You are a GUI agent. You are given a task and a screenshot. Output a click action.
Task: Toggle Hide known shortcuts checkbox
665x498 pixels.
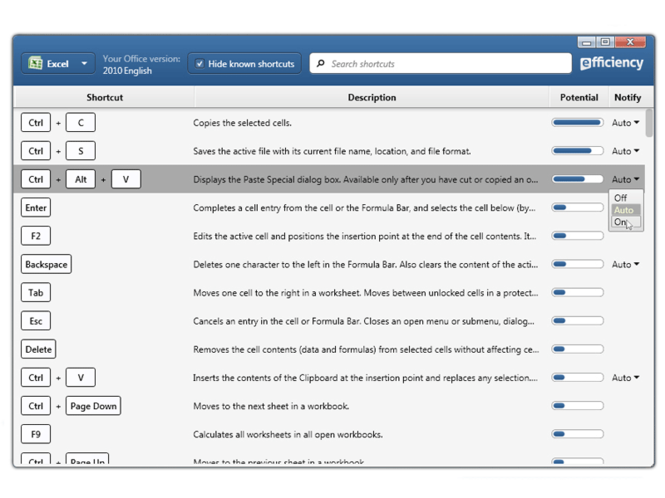199,64
